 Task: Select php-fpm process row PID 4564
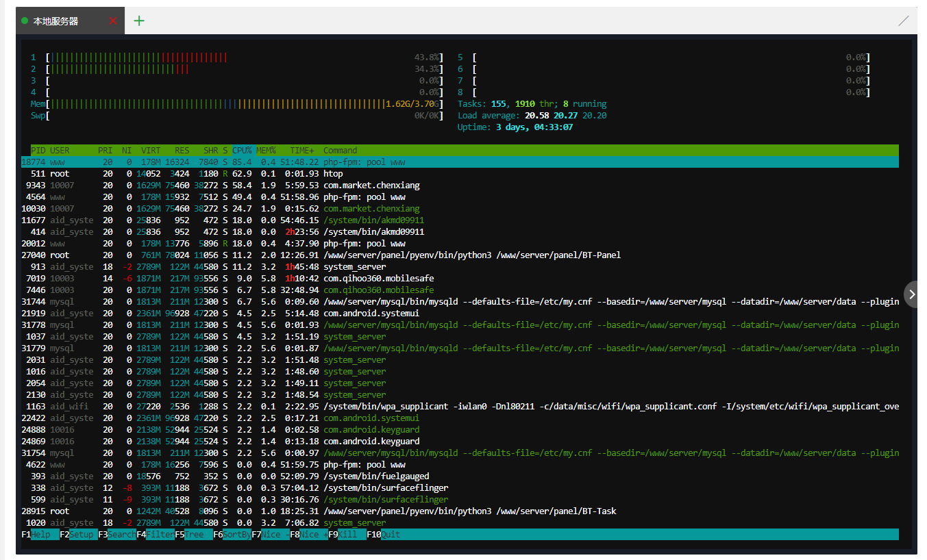[x=460, y=197]
